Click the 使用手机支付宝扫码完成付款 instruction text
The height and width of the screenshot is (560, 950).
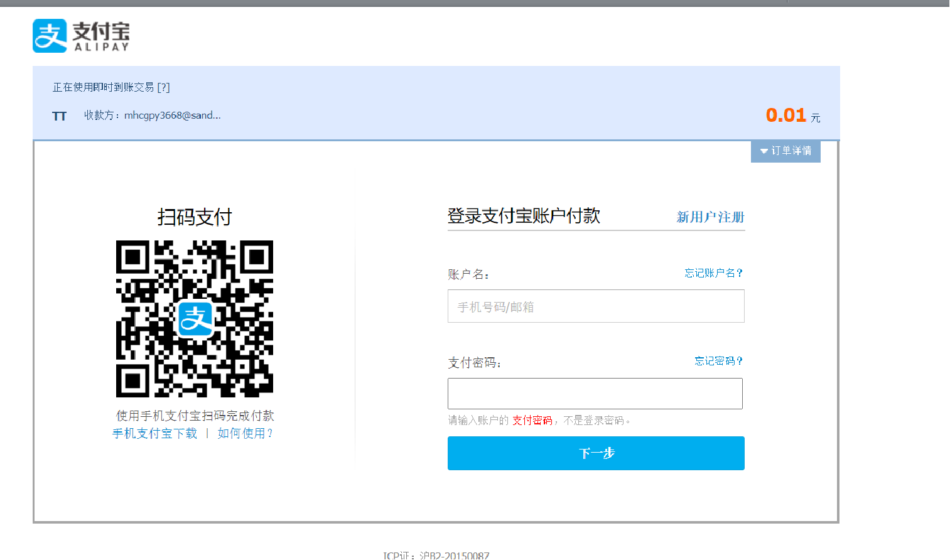(195, 416)
